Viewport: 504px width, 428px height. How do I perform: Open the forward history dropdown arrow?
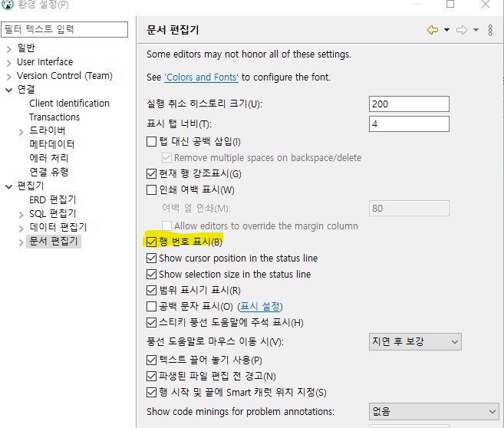(476, 30)
